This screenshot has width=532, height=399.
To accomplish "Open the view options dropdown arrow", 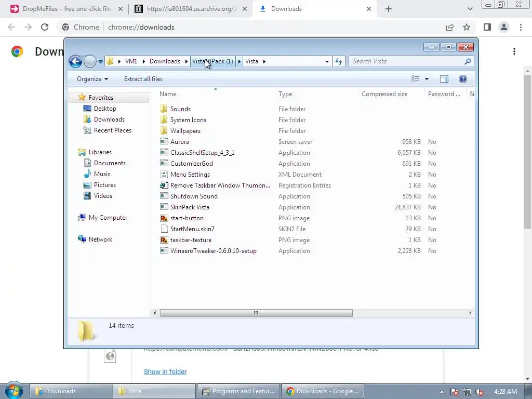I will pos(427,79).
